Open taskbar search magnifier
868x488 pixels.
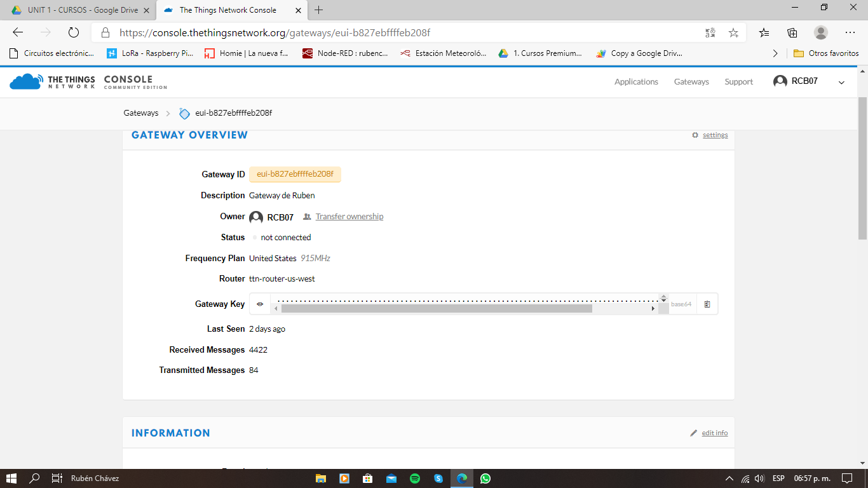tap(35, 478)
